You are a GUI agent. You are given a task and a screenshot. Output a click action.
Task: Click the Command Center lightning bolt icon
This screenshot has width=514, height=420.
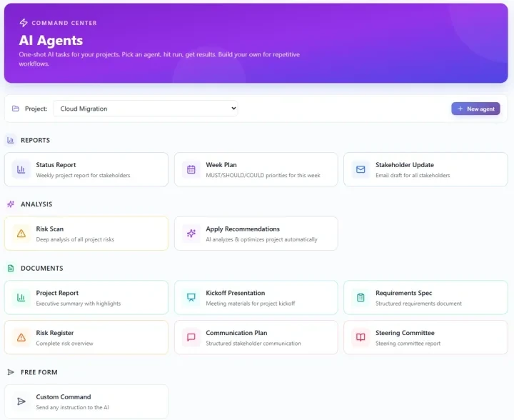[24, 23]
